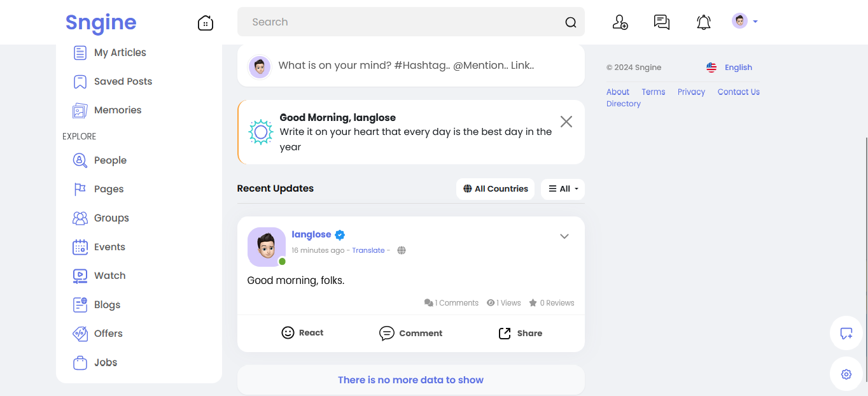The height and width of the screenshot is (396, 868).
Task: Open friend requests icon
Action: pos(620,22)
